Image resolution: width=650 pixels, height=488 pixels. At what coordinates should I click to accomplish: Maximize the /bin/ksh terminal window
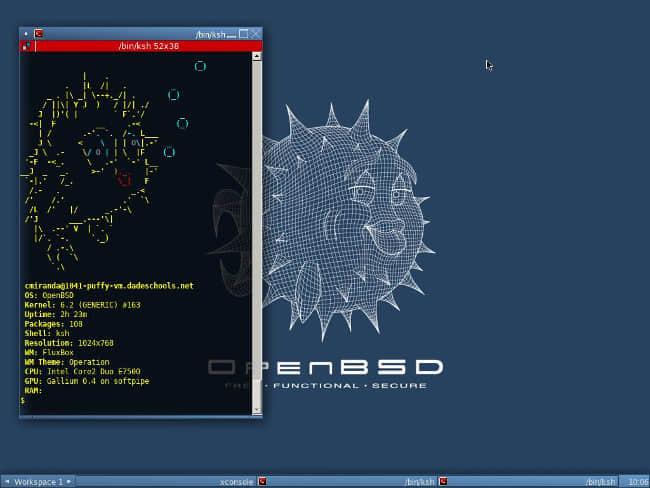[x=243, y=33]
